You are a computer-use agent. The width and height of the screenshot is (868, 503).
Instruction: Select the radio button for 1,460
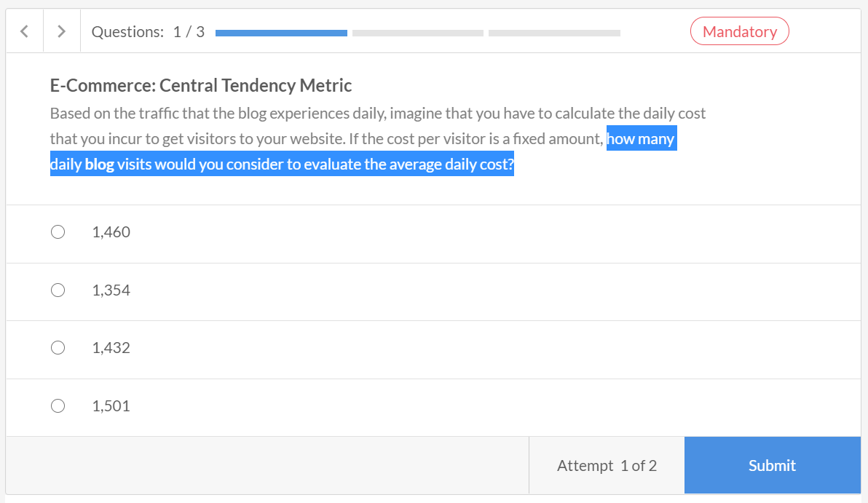pyautogui.click(x=58, y=232)
